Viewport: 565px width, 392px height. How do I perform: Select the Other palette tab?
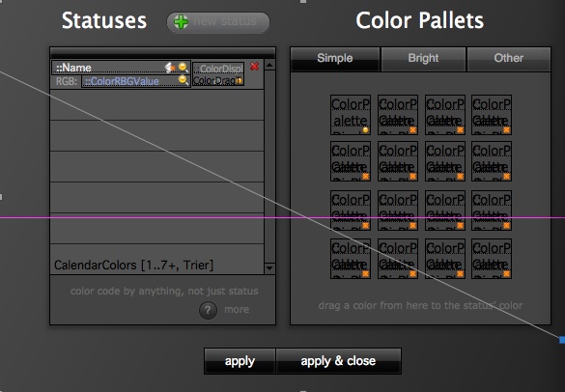pyautogui.click(x=509, y=58)
